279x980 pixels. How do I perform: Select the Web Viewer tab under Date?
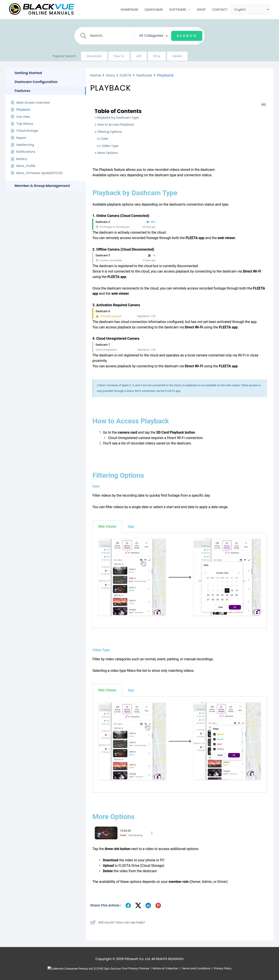click(107, 527)
